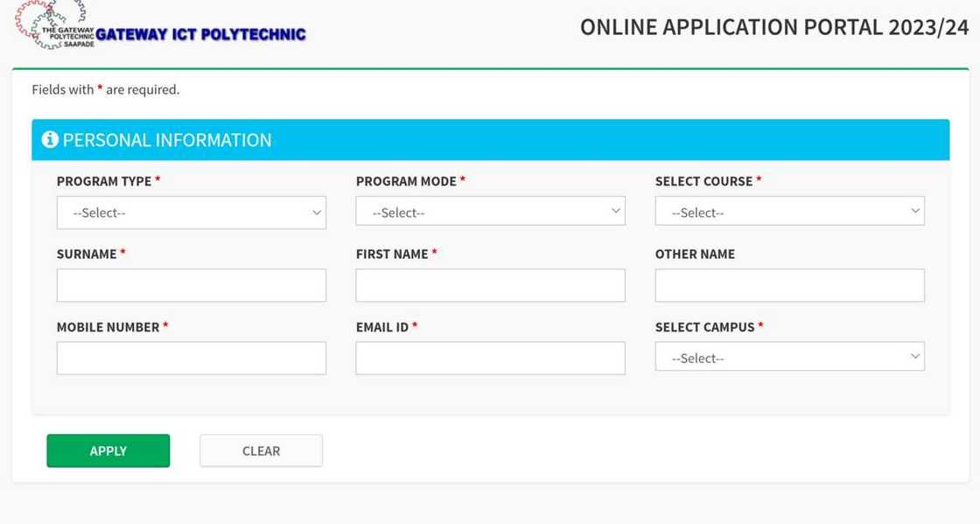Select the Other Name text box
This screenshot has height=524, width=980.
(x=789, y=285)
